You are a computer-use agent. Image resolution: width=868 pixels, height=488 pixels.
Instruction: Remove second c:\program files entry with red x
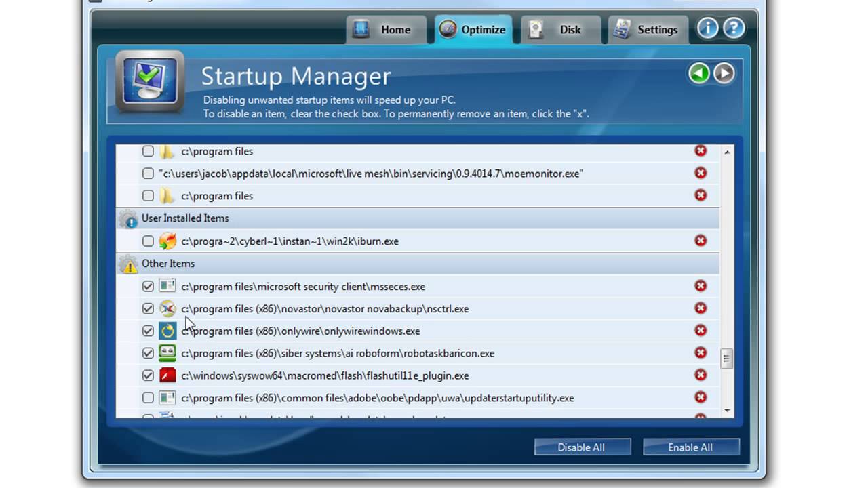tap(701, 195)
